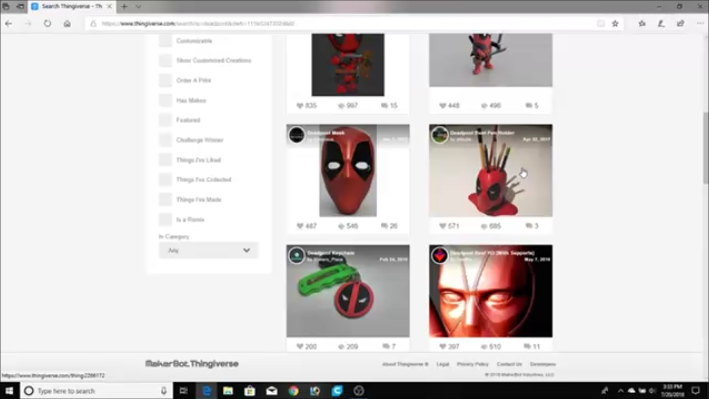Open About Thingiverse footer link
Image resolution: width=709 pixels, height=399 pixels.
click(x=405, y=364)
